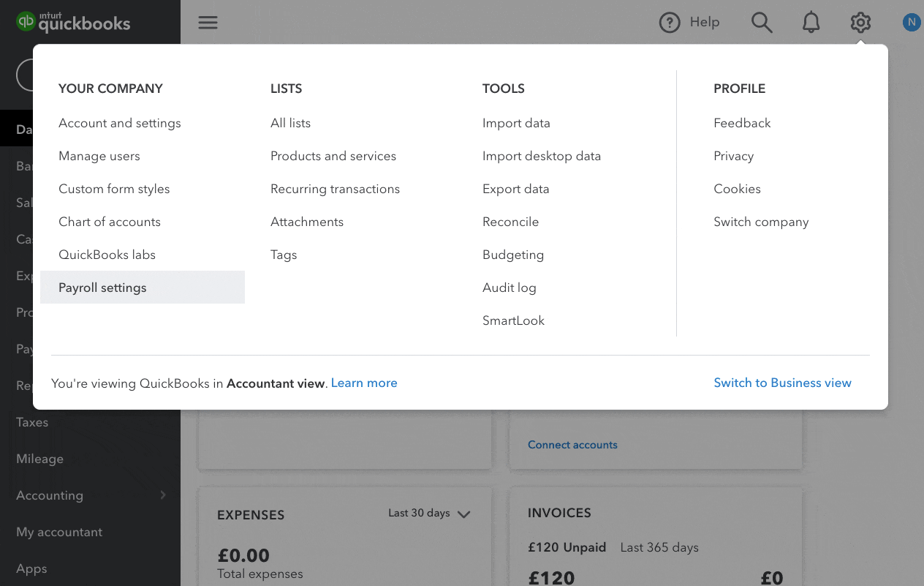Screen dimensions: 924x586
Task: Open Cookies under Profile
Action: coord(738,189)
